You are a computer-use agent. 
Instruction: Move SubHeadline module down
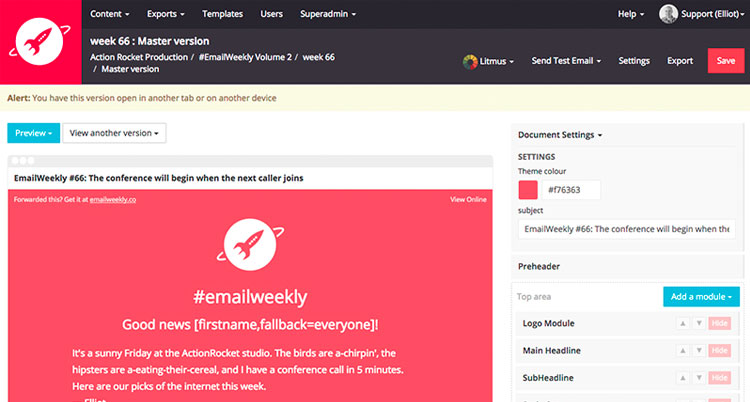[697, 376]
